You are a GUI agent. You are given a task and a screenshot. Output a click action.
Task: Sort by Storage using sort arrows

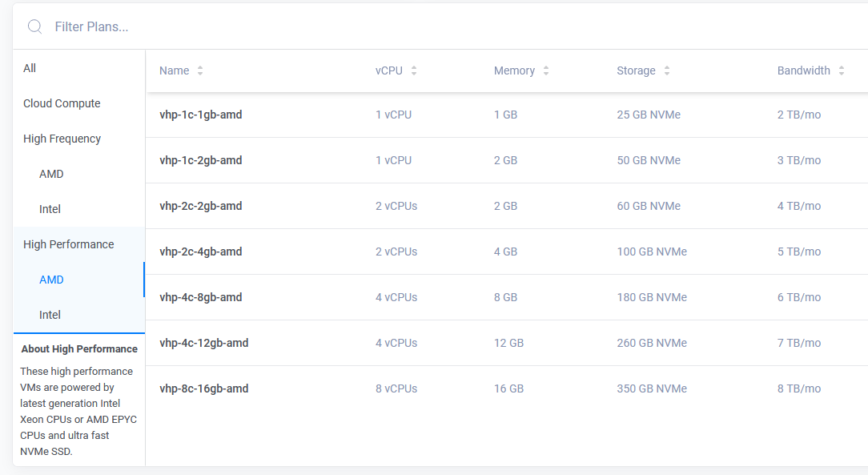667,70
